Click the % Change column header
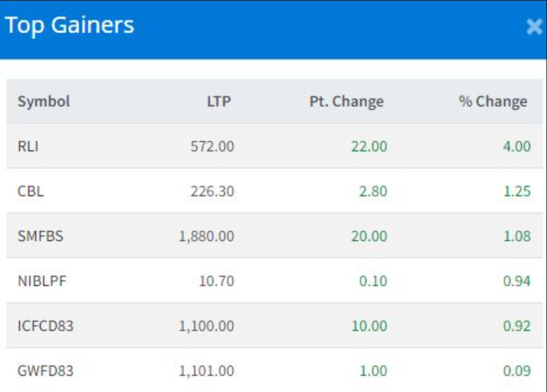547x392 pixels. [493, 102]
